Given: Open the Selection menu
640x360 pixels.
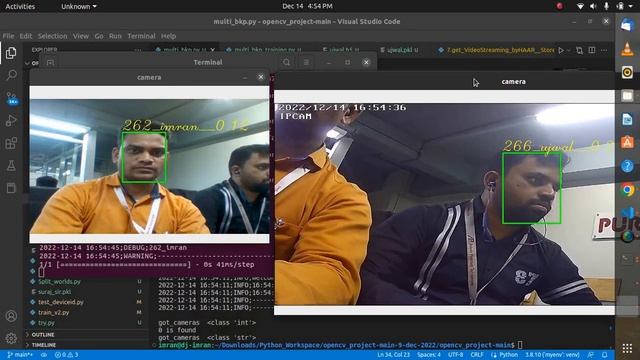Looking at the screenshot, I should (52, 36).
